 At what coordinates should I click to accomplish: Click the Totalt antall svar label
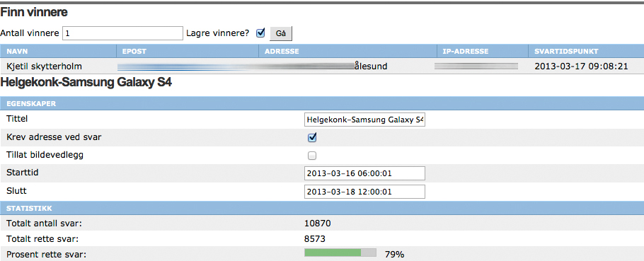coord(45,224)
